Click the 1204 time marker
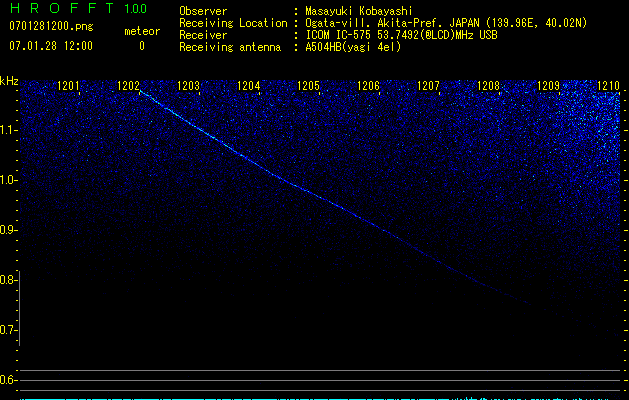This screenshot has height=400, width=629. pos(249,85)
